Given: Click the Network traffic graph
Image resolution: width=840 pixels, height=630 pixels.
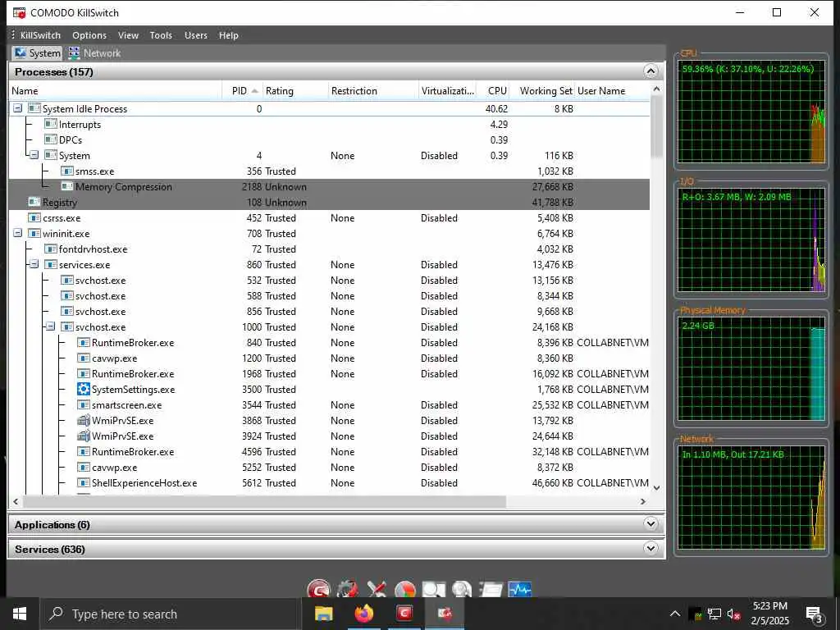Looking at the screenshot, I should (x=751, y=498).
